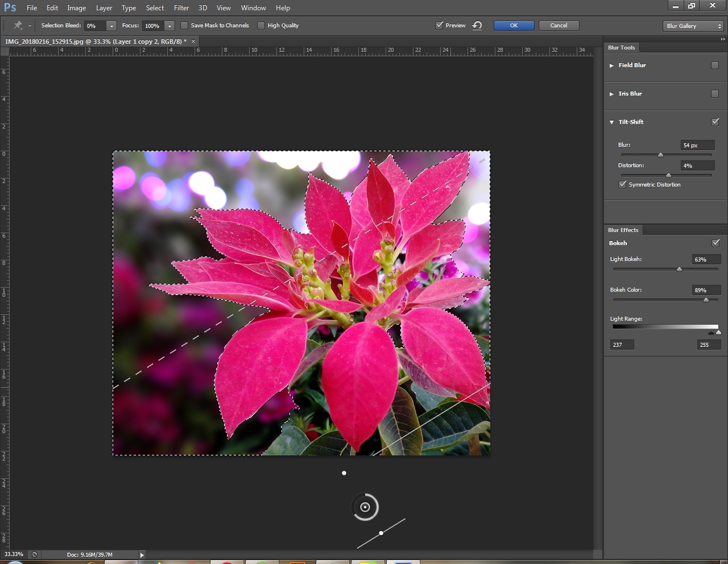
Task: Toggle the Preview checkbox
Action: point(439,26)
